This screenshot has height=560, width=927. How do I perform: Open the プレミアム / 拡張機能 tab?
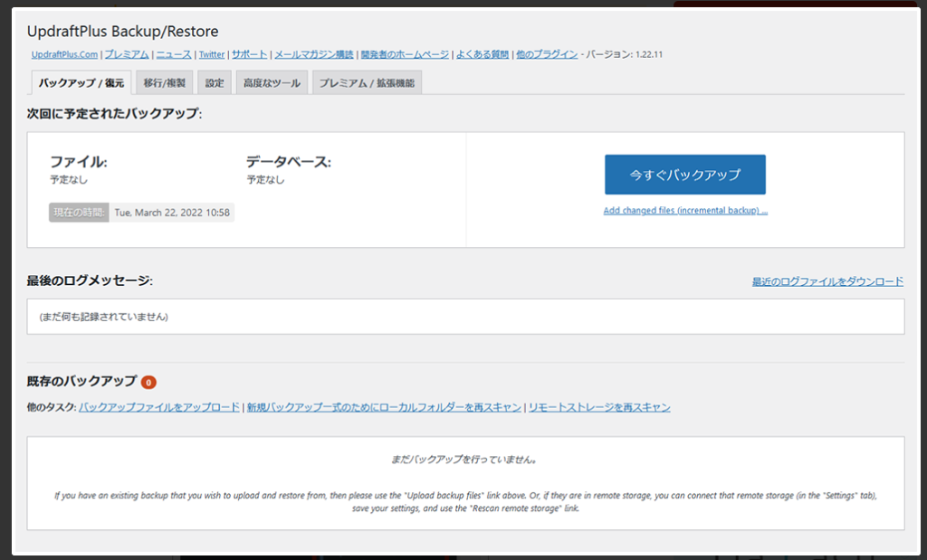tap(368, 82)
